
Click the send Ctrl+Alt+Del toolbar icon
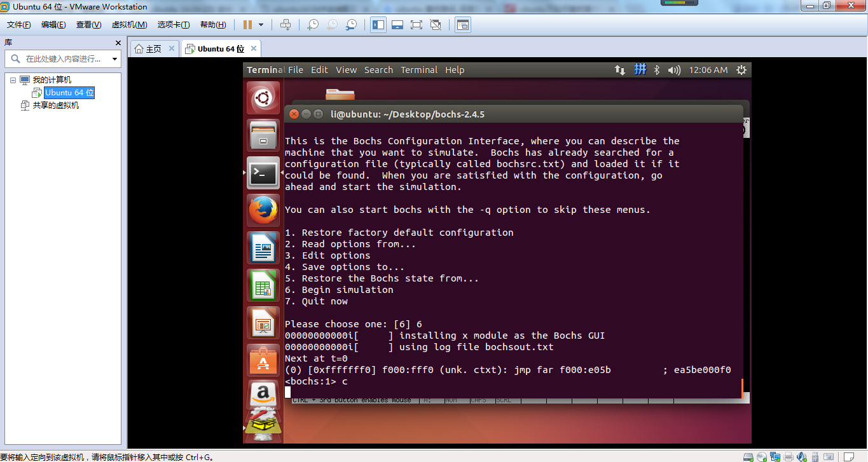point(286,25)
